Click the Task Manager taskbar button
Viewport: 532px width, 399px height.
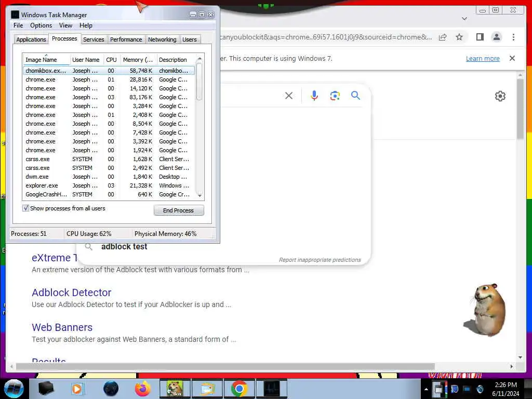[271, 389]
